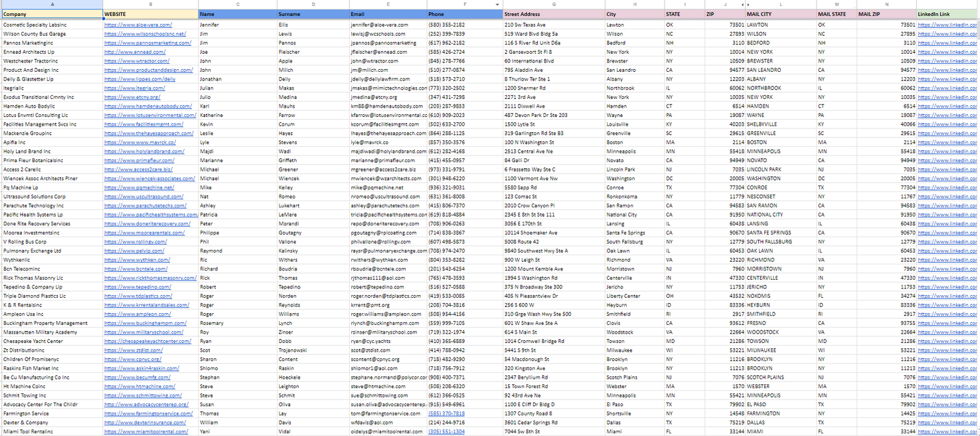Select the Phone header cell
Viewport: 980px width, 436px height.
(x=465, y=14)
